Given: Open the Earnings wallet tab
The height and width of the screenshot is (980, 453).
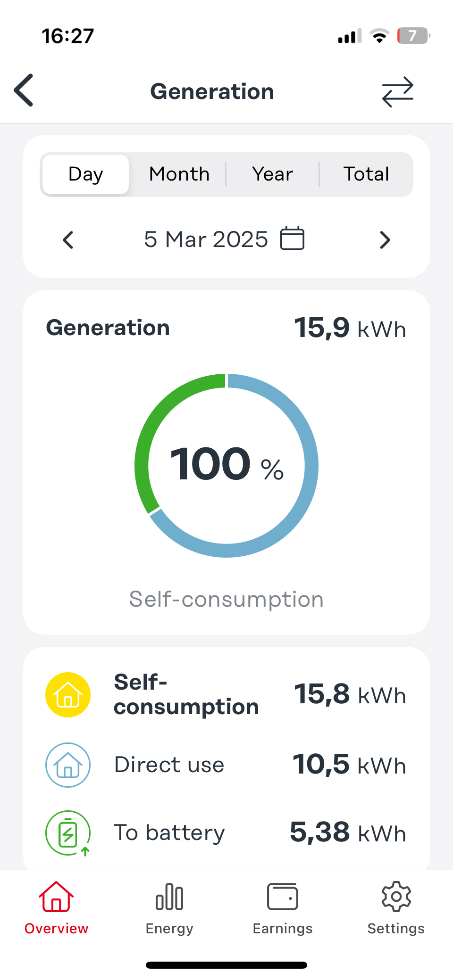Looking at the screenshot, I should click(283, 908).
